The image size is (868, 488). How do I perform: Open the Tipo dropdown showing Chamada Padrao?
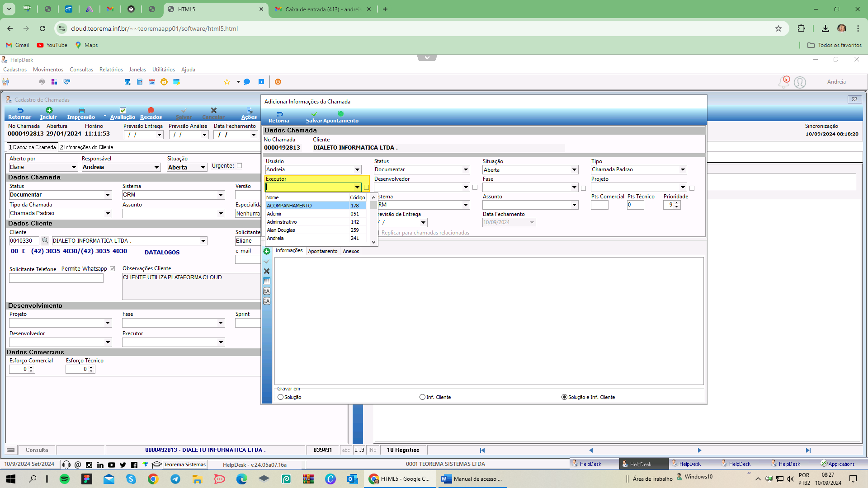683,170
